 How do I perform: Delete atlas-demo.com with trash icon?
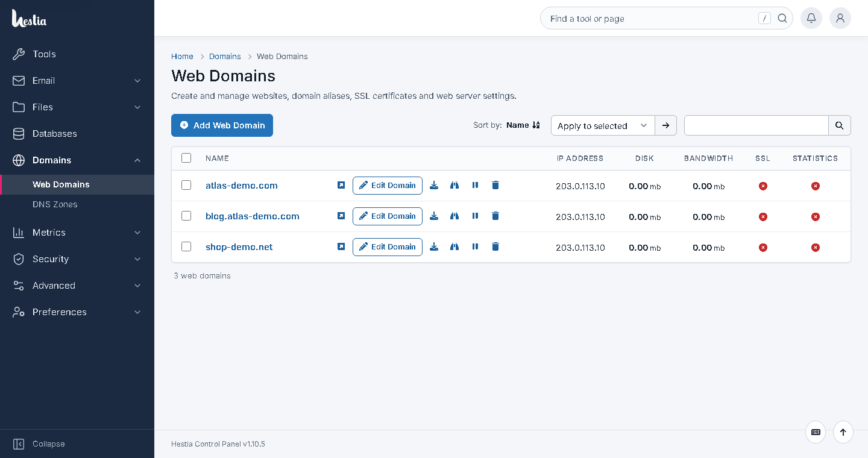tap(495, 186)
